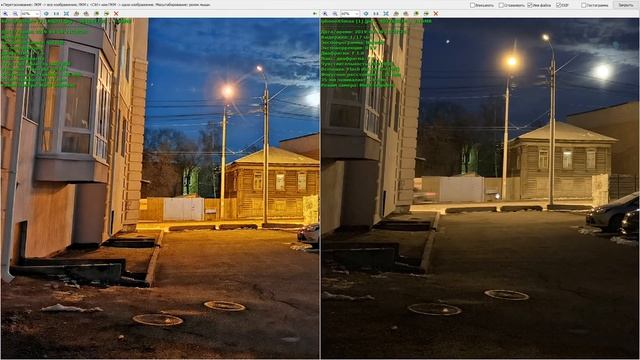This screenshot has height=360, width=640.
Task: Click blue round icon in right pane toolbar
Action: coord(366,13)
